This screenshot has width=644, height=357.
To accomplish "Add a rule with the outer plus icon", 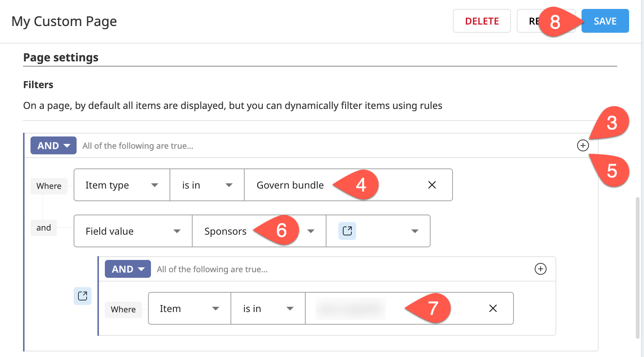I will pyautogui.click(x=583, y=145).
